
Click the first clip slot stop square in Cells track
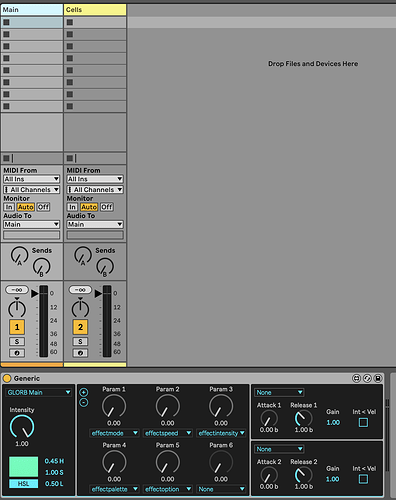[70, 22]
